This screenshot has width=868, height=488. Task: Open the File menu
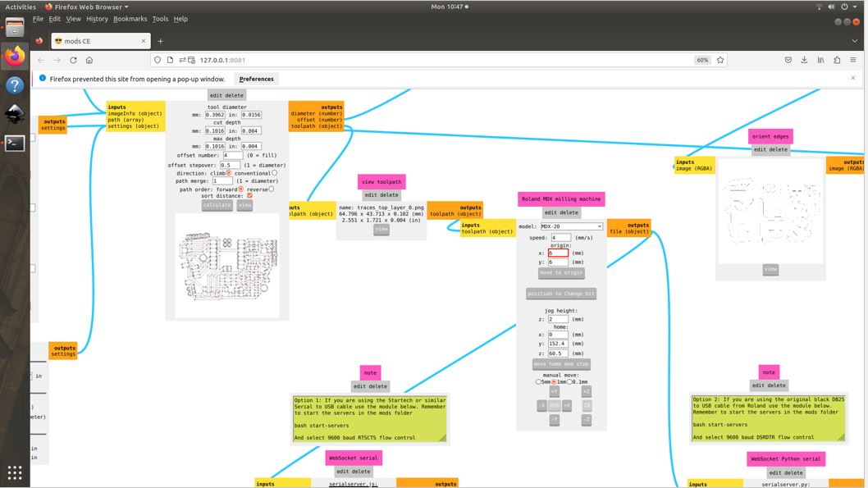(x=38, y=19)
